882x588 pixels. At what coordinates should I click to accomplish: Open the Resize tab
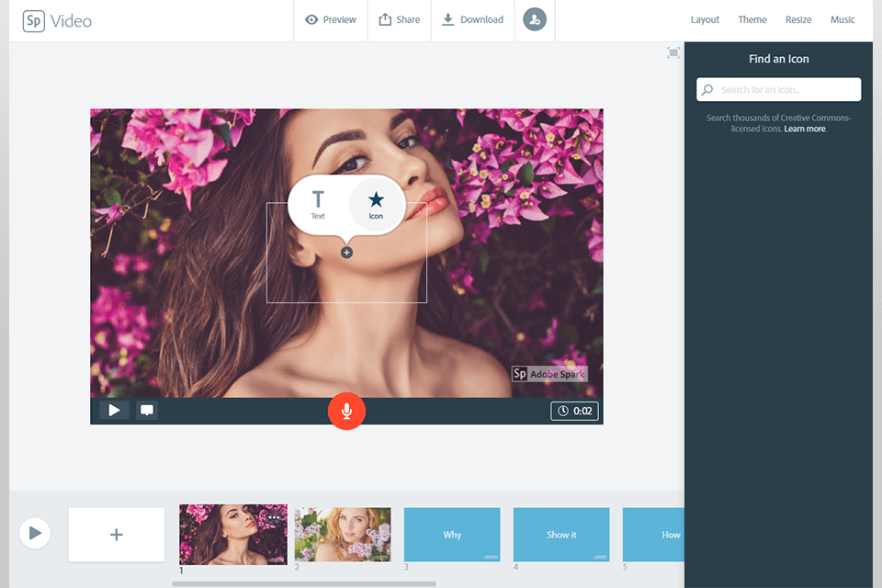pos(798,19)
